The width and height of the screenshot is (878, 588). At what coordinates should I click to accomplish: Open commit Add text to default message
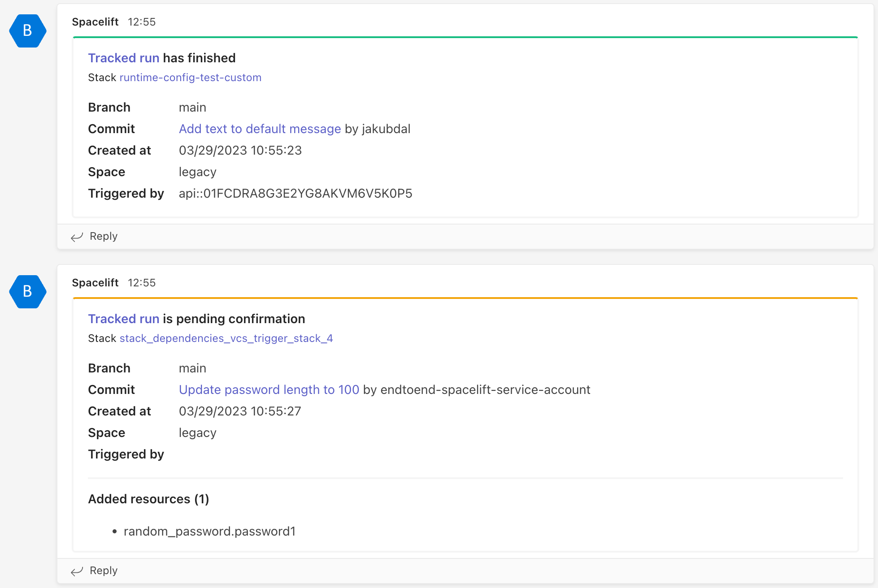coord(260,129)
